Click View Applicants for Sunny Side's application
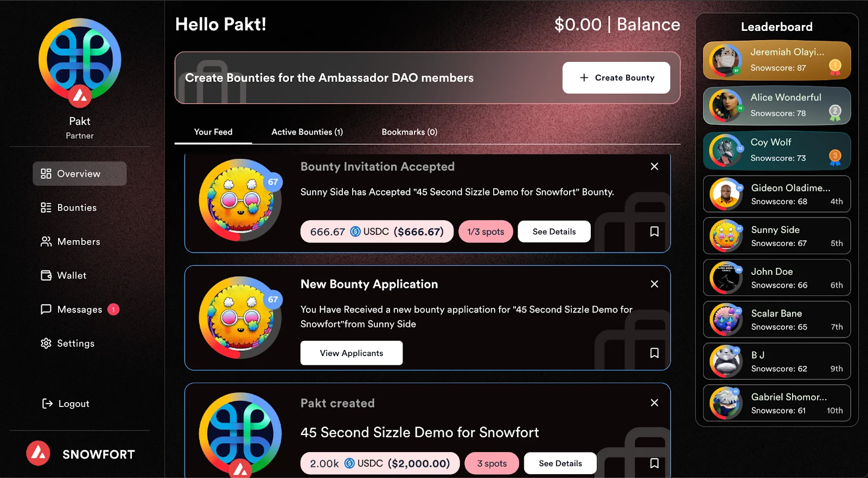The image size is (868, 478). click(351, 353)
